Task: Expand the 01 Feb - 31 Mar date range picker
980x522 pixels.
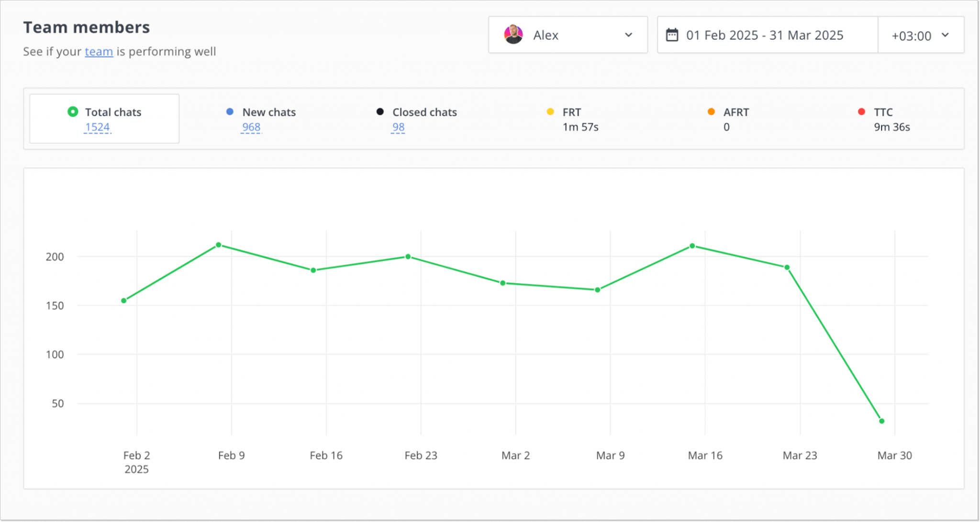Action: (765, 34)
